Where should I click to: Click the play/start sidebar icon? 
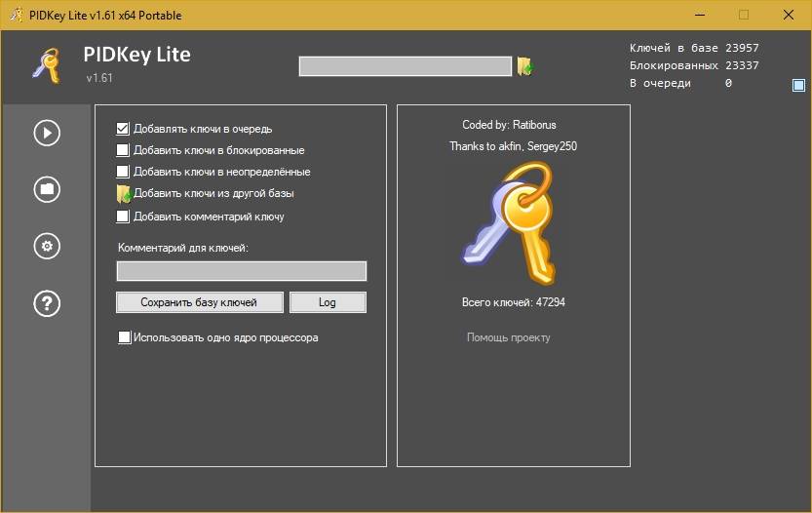tap(47, 134)
